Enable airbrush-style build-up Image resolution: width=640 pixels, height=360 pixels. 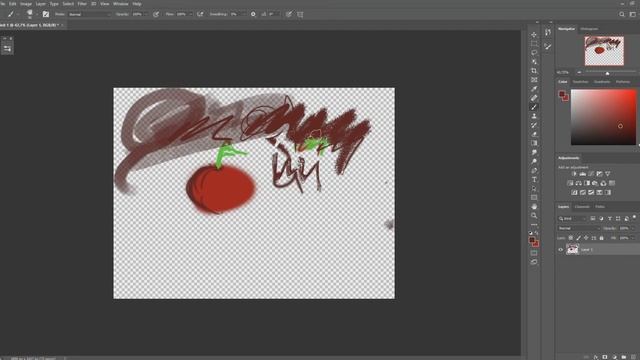[x=200, y=14]
